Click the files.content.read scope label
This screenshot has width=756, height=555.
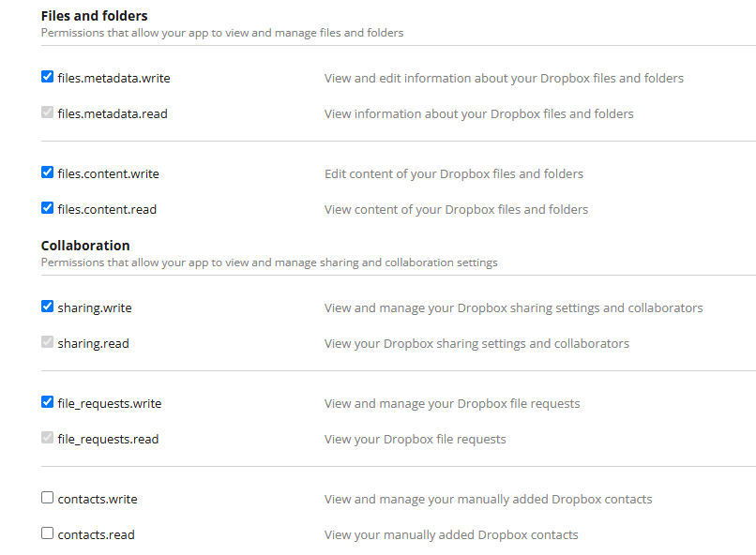tap(107, 209)
